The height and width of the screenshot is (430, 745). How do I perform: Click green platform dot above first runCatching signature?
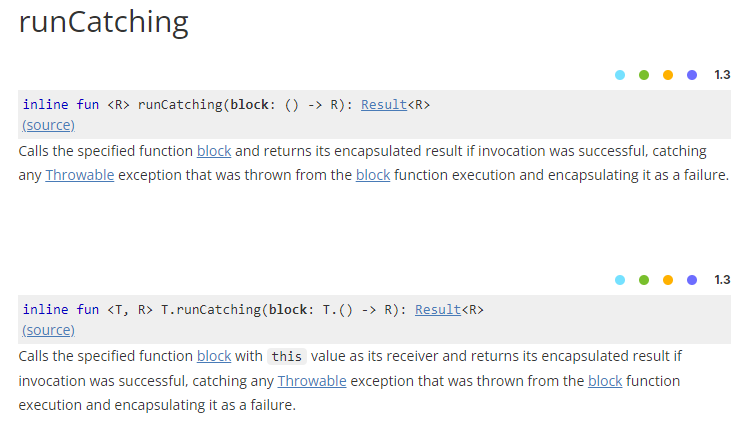tap(644, 75)
